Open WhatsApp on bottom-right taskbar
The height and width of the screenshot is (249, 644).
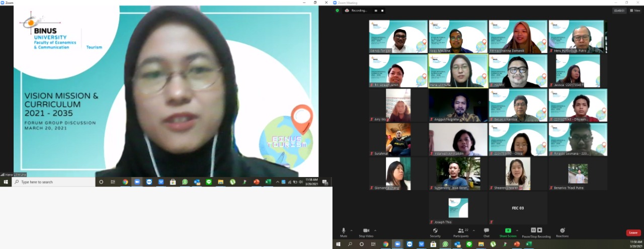click(x=445, y=244)
